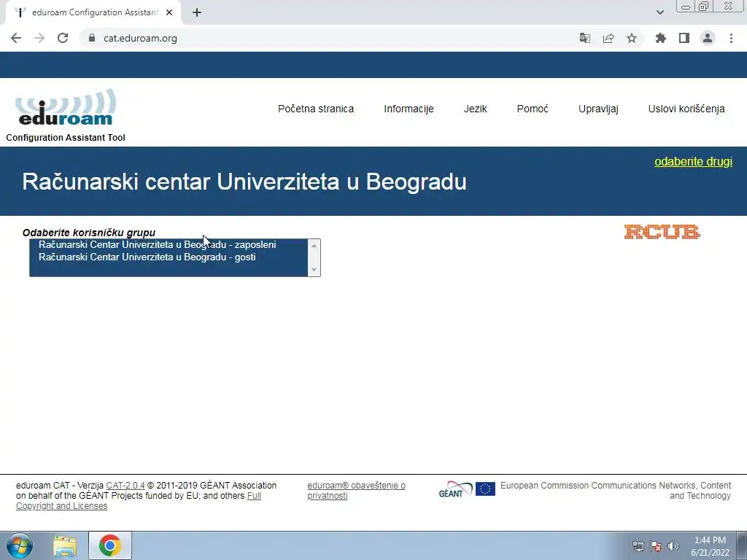The width and height of the screenshot is (747, 560).
Task: Expand the tab search chevron
Action: [x=659, y=12]
